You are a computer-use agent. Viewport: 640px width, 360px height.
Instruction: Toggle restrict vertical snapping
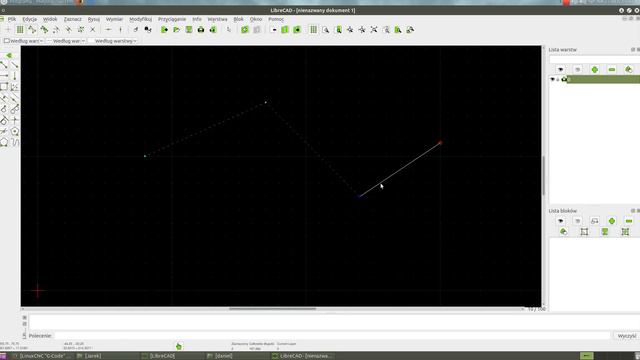coord(120,30)
